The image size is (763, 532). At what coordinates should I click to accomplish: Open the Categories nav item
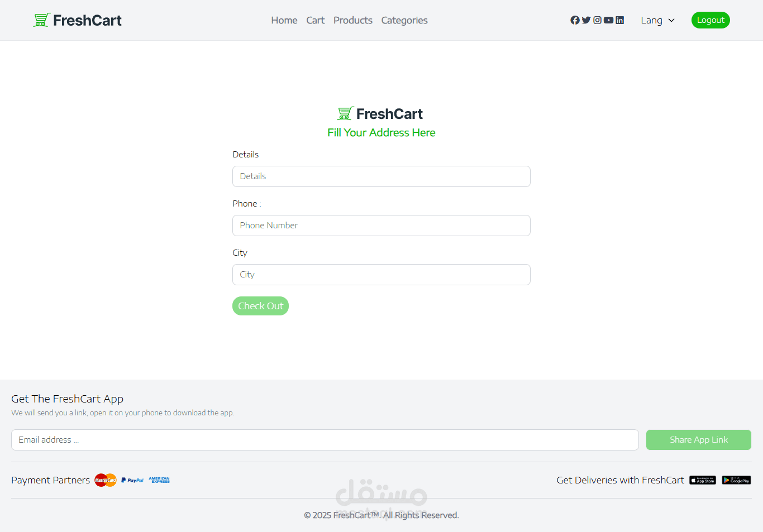[404, 20]
